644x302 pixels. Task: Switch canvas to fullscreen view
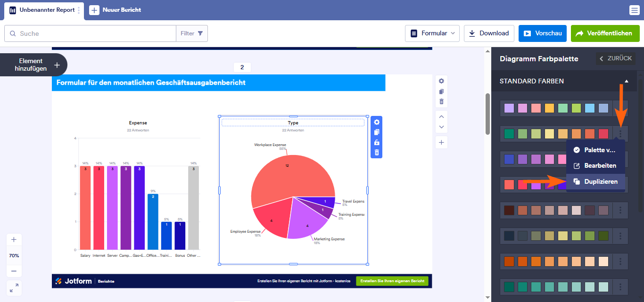pos(14,287)
